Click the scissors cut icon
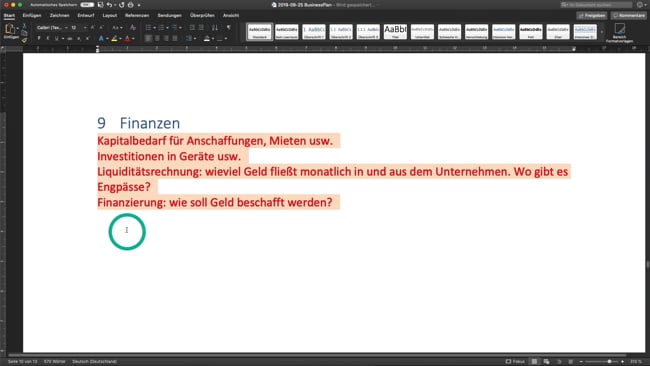Viewport: 650px width, 366px height. click(x=24, y=26)
